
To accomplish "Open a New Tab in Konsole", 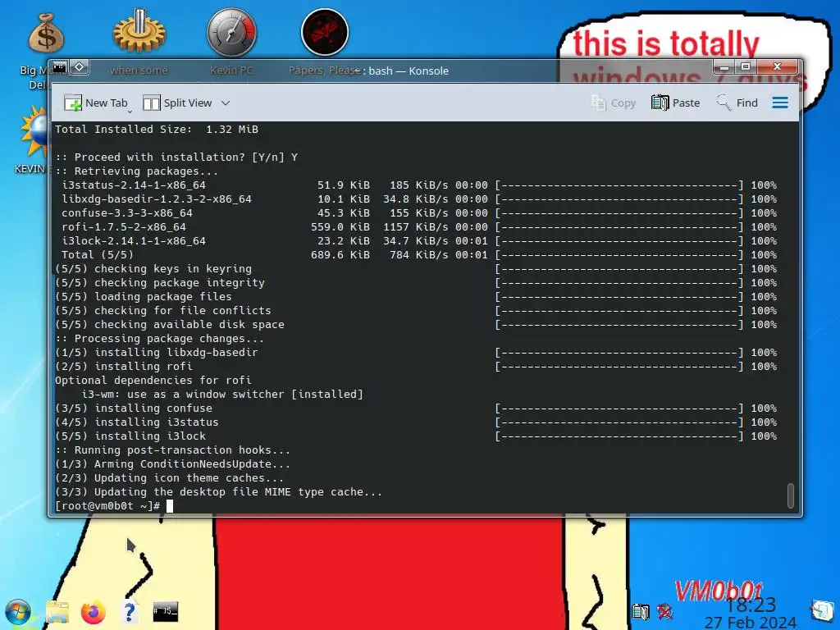I will click(x=95, y=103).
